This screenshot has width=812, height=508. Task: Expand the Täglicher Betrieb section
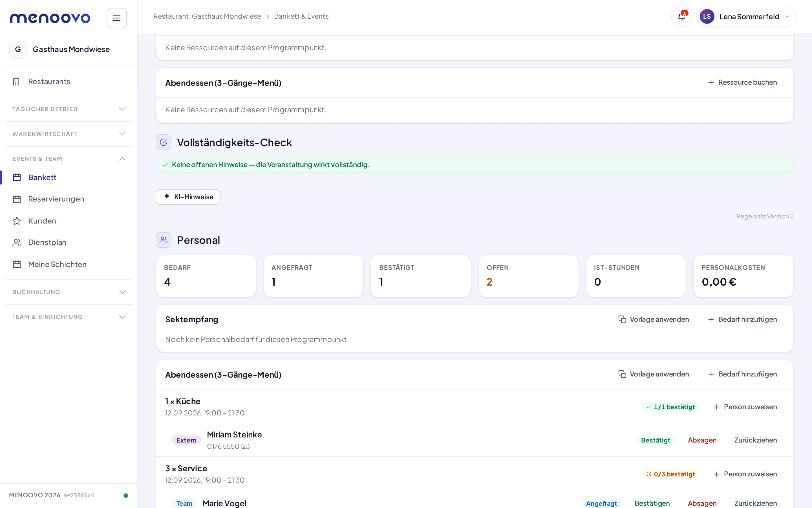point(69,109)
